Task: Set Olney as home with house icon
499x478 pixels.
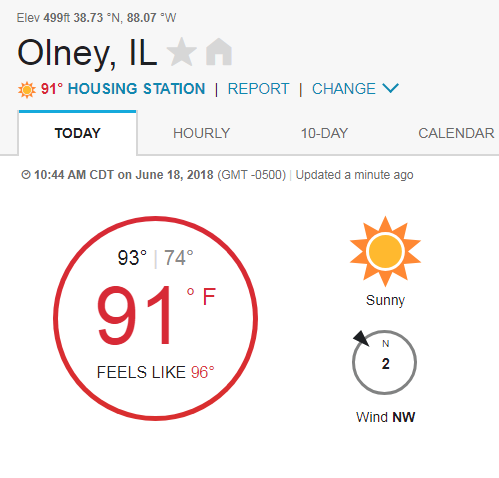Action: (x=219, y=52)
